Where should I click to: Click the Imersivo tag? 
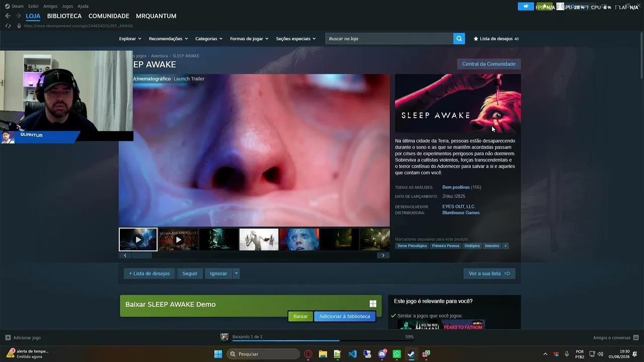[492, 246]
